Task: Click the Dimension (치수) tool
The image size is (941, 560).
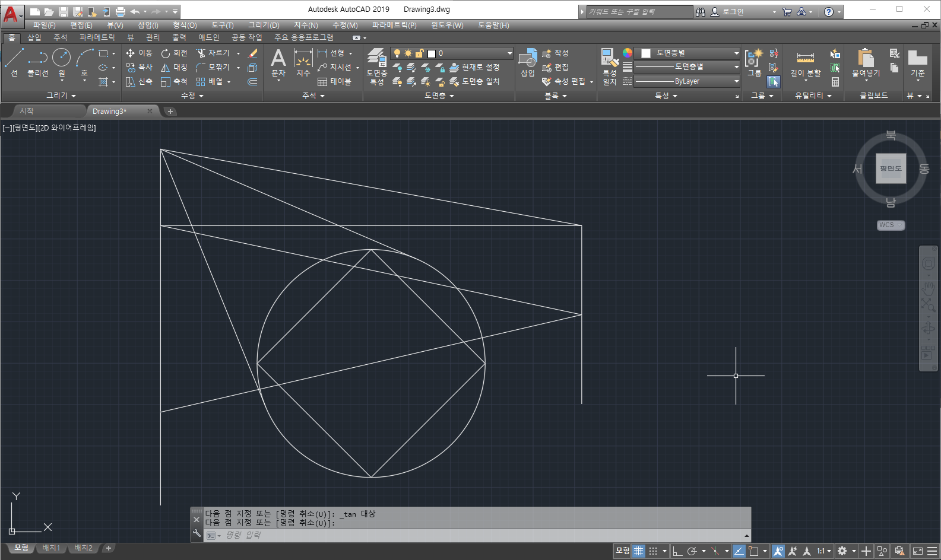Action: pyautogui.click(x=303, y=62)
